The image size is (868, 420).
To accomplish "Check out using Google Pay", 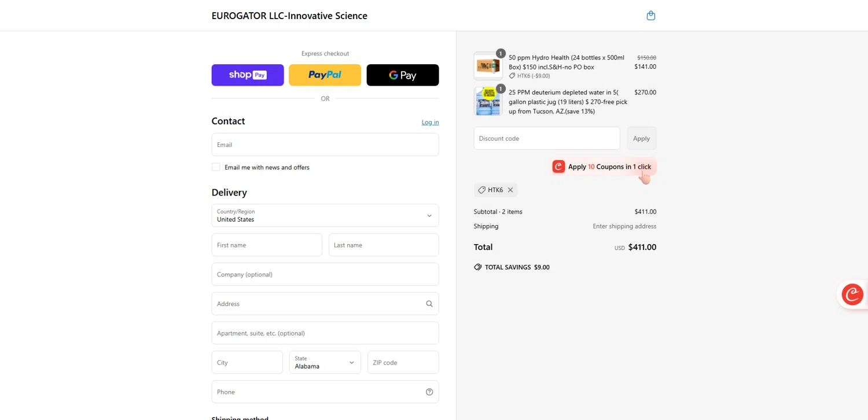I will [x=403, y=75].
